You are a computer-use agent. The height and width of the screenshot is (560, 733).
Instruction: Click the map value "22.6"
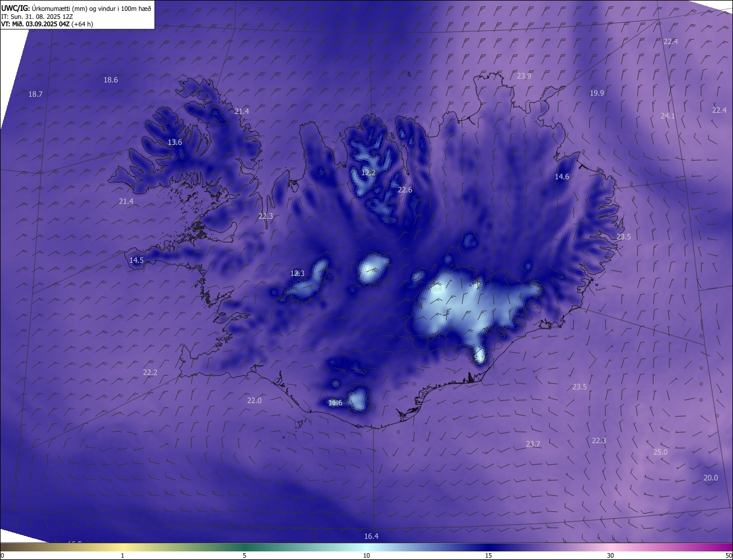[405, 190]
